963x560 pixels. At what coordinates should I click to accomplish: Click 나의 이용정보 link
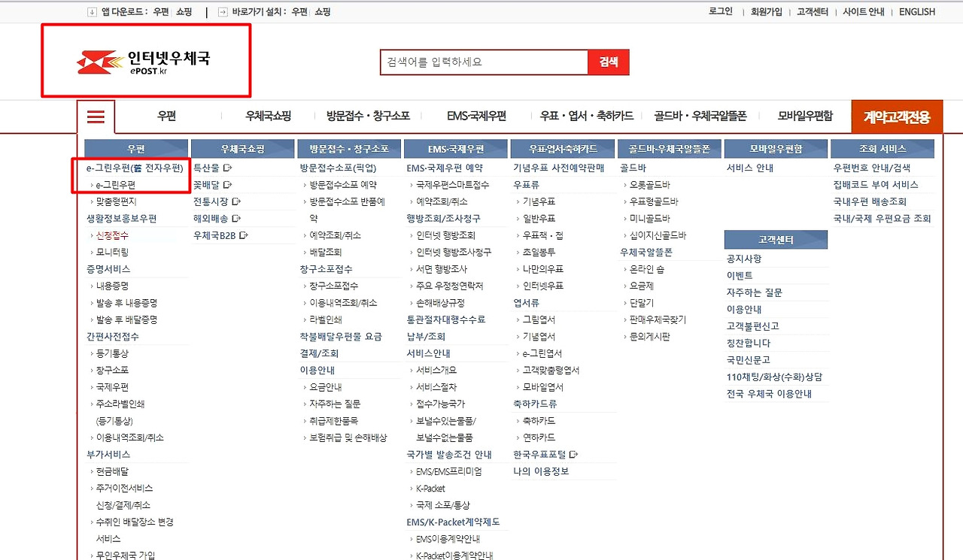point(541,471)
